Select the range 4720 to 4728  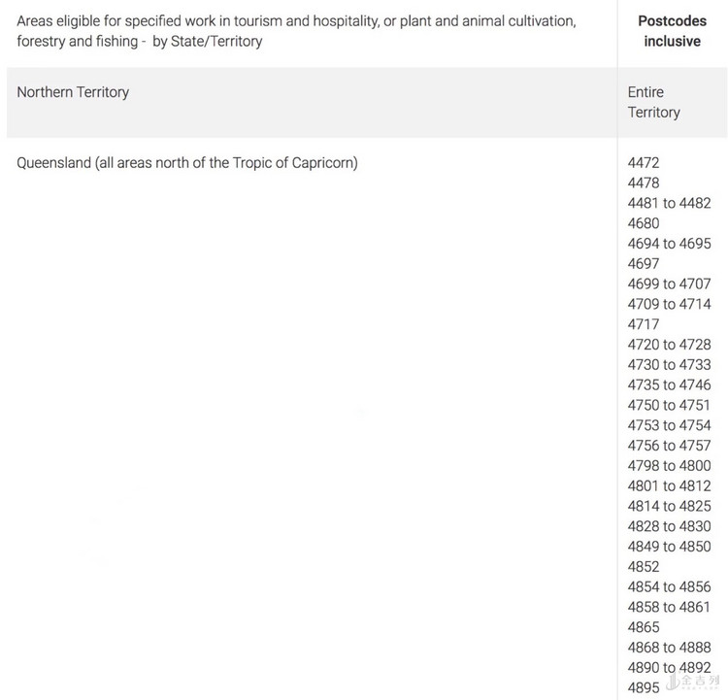pyautogui.click(x=669, y=345)
